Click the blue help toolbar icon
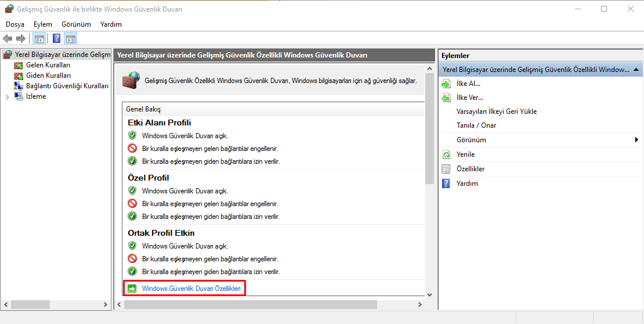 click(x=57, y=39)
